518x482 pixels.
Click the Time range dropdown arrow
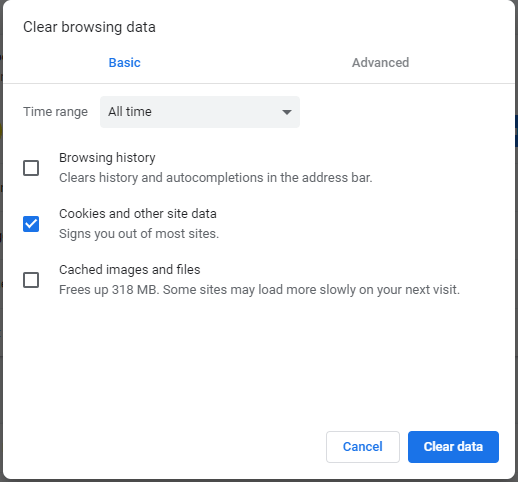coord(287,112)
